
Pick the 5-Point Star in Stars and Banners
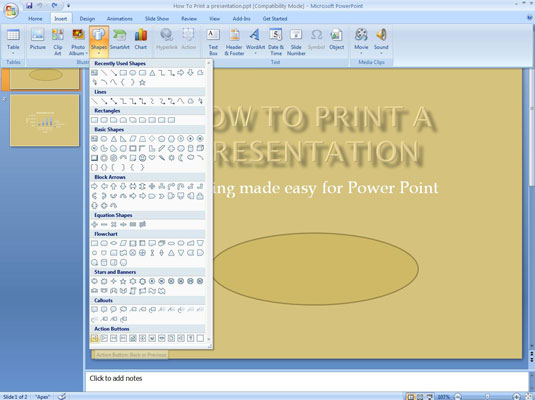(x=123, y=281)
